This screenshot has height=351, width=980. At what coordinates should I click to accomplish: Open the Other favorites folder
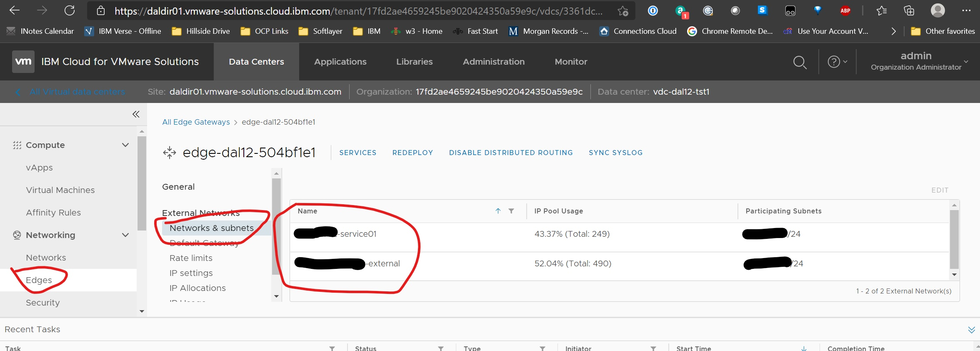943,31
